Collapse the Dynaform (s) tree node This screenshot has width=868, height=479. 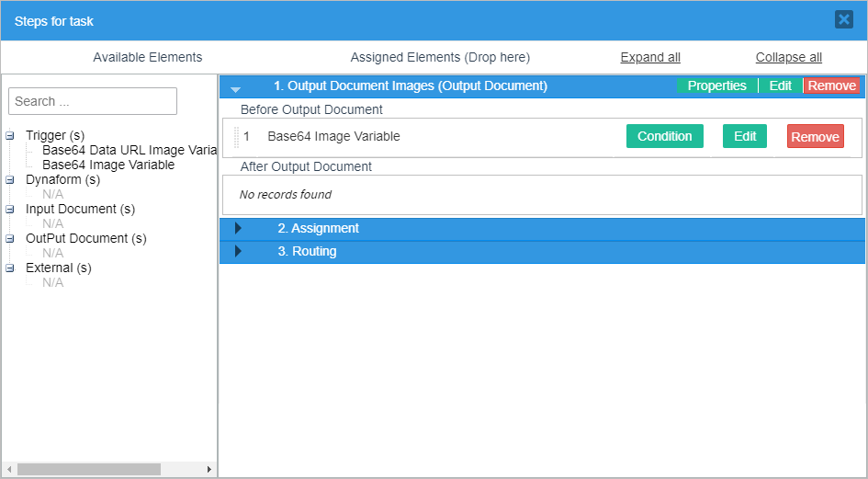[10, 180]
